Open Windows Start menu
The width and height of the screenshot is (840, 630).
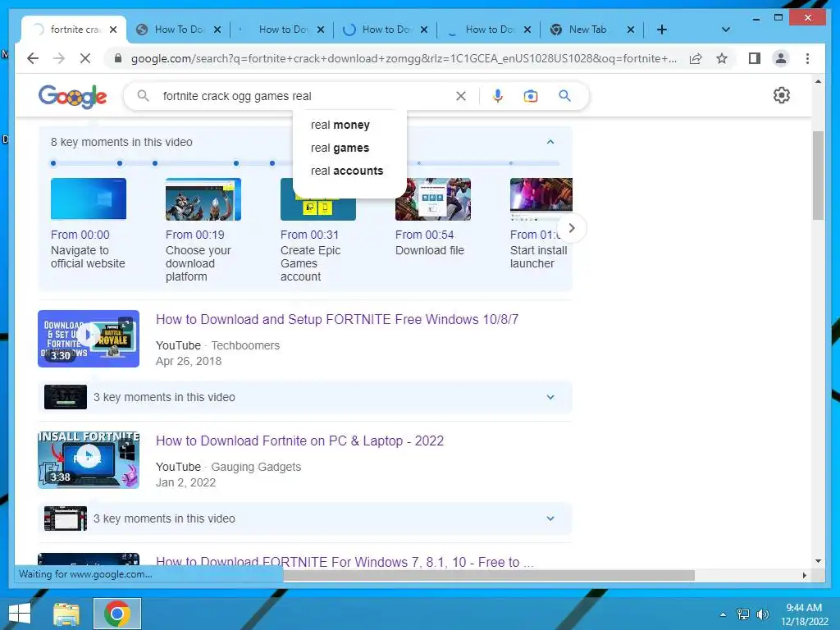click(20, 614)
